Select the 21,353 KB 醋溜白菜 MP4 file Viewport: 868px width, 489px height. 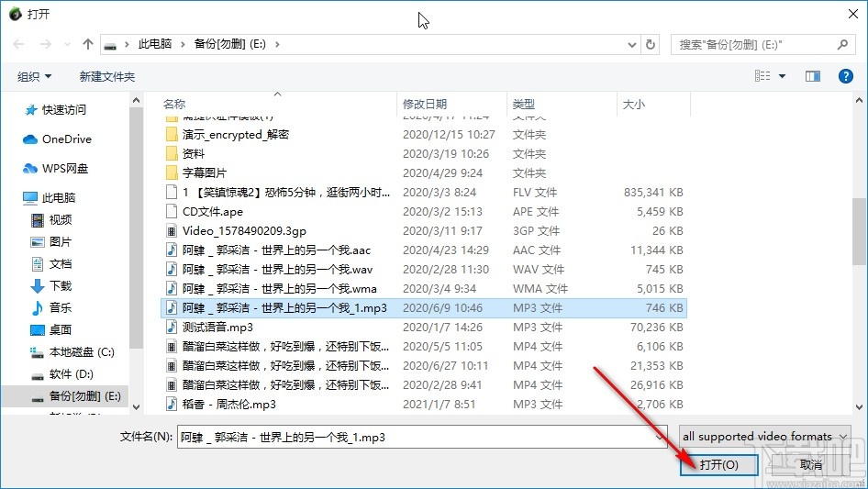[x=285, y=365]
